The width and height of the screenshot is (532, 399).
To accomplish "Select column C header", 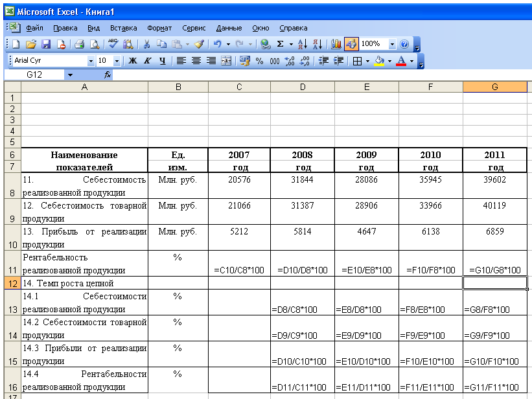I will (239, 87).
